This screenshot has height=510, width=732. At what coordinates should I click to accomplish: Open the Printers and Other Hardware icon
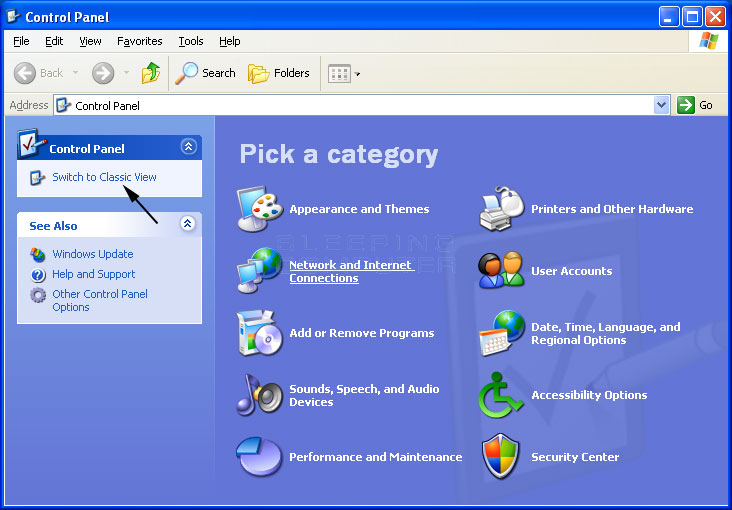pos(502,209)
